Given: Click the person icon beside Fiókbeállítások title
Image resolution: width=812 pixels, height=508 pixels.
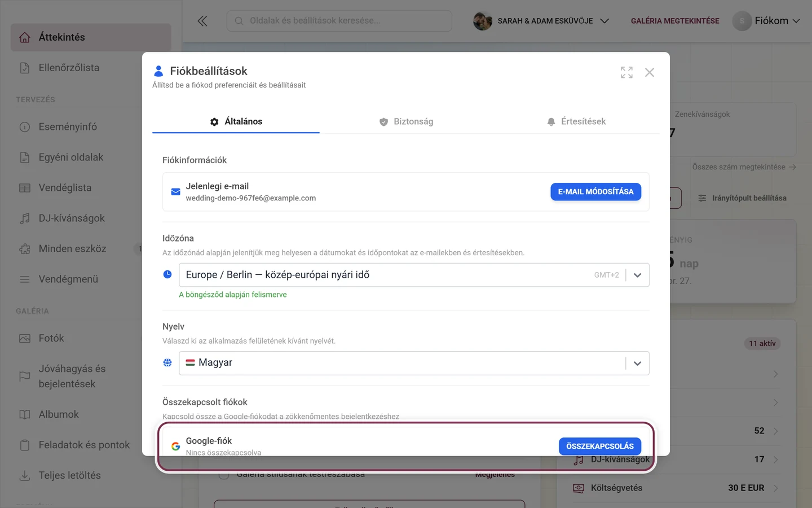Looking at the screenshot, I should (x=158, y=71).
